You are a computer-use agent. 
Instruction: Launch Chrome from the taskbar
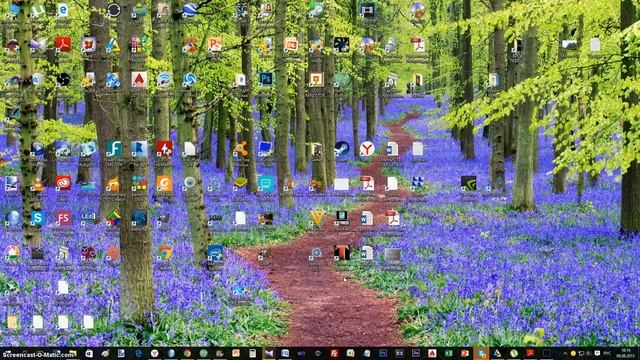pos(187,353)
